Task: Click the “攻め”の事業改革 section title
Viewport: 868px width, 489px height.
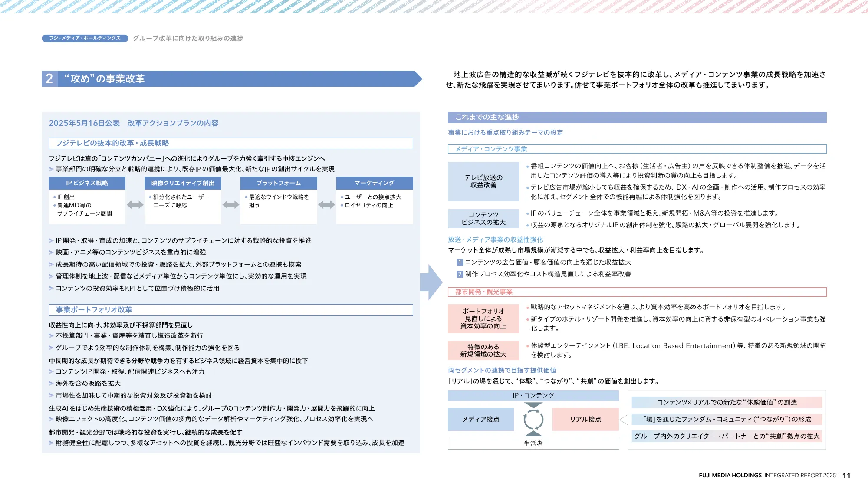Action: 104,79
